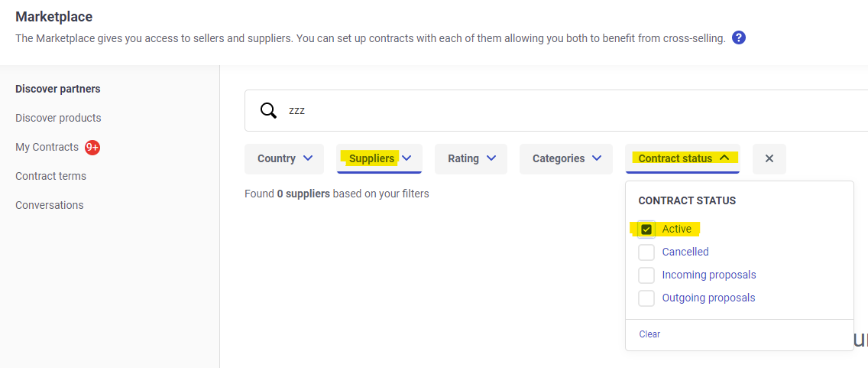The height and width of the screenshot is (368, 868).
Task: Go to My Contracts section
Action: click(47, 148)
